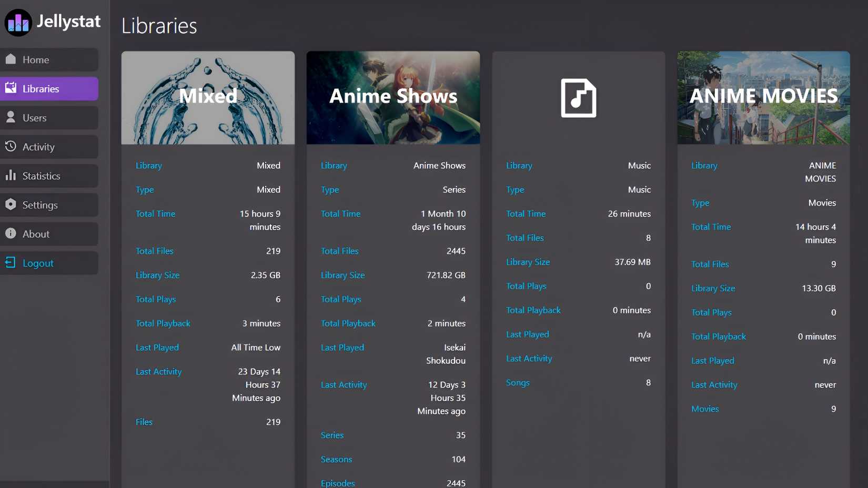The image size is (868, 488).
Task: Click the Movies label in ANIME MOVIES card
Action: point(705,409)
